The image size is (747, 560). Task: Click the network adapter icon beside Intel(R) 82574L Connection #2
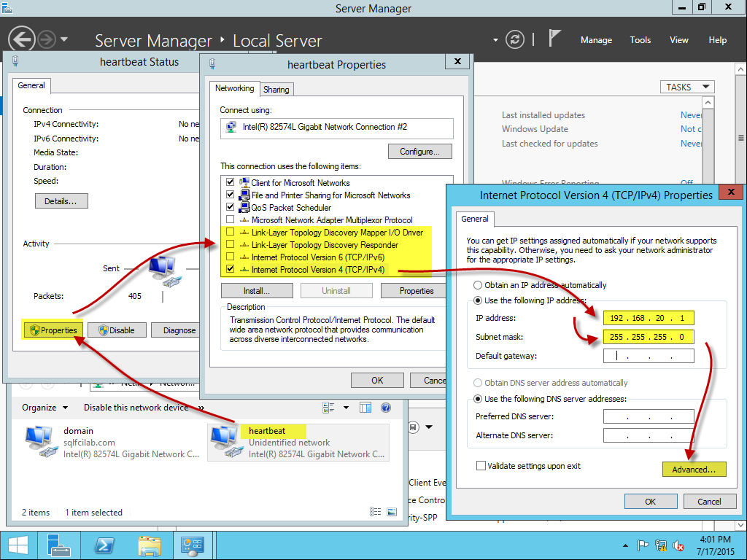[231, 127]
